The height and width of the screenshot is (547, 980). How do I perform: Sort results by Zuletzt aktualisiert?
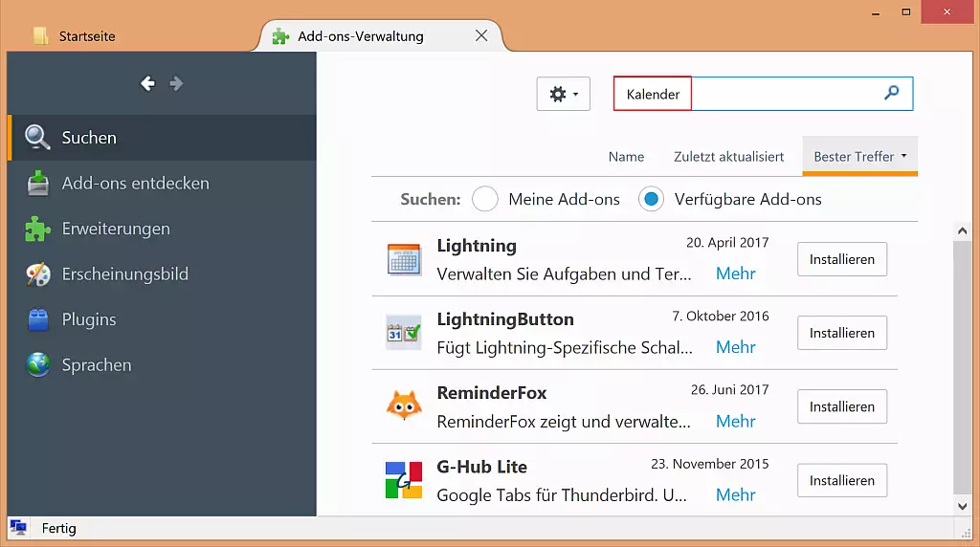[x=728, y=157]
